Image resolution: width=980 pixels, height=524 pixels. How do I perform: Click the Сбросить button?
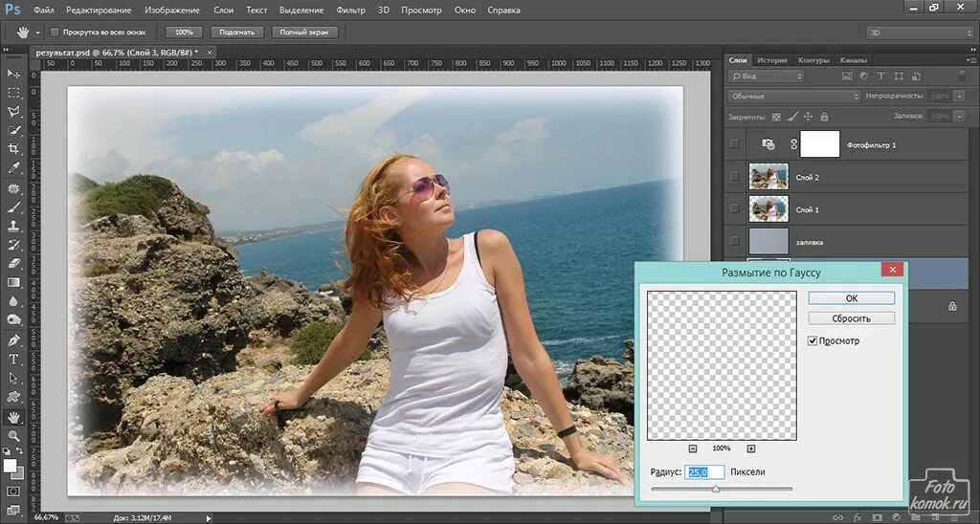tap(851, 318)
